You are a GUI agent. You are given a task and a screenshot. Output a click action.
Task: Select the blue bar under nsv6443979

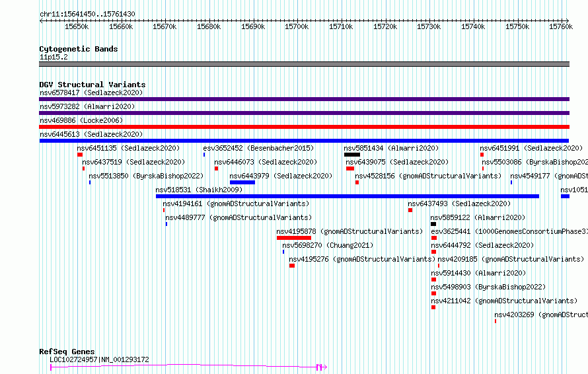click(242, 182)
